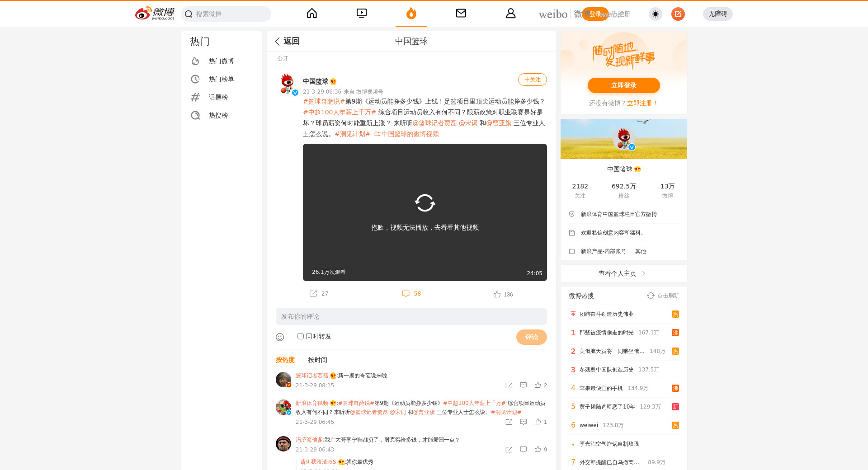Enable the 同时转发 checkbox
Image resolution: width=868 pixels, height=470 pixels.
(301, 336)
